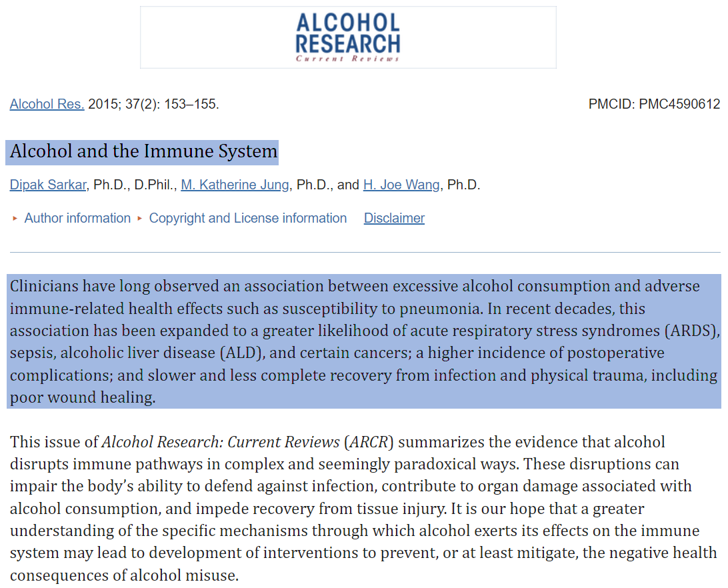Open author H. Joe Wang's link
The image size is (728, 588).
tap(401, 185)
